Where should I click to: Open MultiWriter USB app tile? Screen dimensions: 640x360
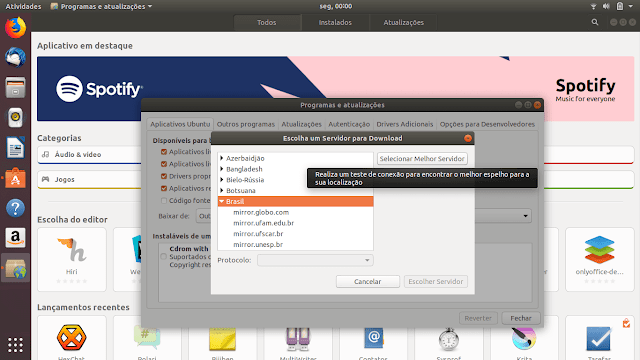(298, 338)
